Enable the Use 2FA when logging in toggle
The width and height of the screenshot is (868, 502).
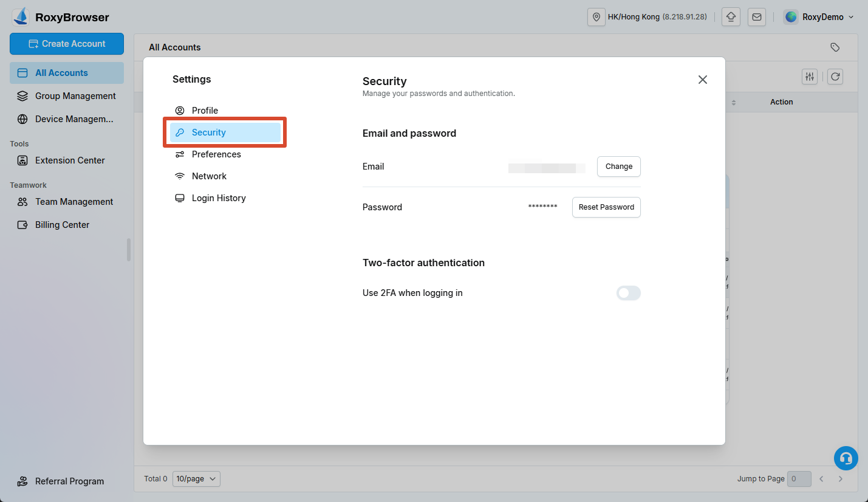pos(629,294)
